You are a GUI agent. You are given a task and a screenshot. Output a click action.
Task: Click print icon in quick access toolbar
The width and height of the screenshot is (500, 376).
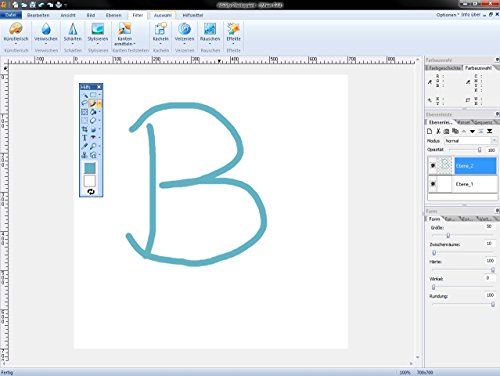coord(58,5)
